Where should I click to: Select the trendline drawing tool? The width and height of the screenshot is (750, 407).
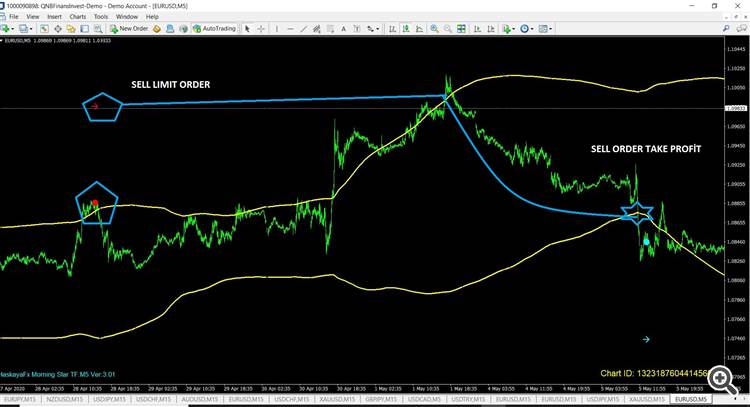coord(303,29)
